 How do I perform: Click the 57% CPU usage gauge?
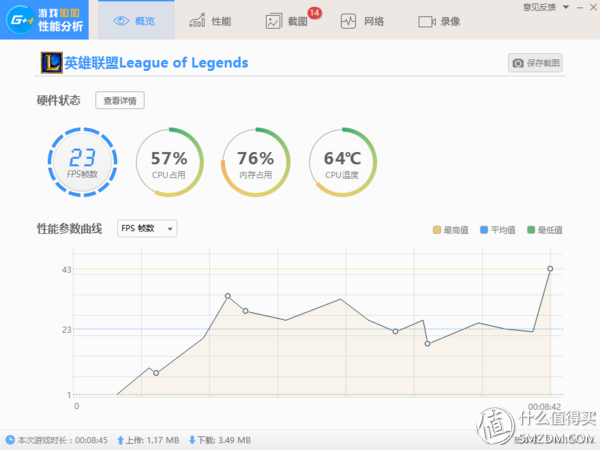click(x=169, y=162)
